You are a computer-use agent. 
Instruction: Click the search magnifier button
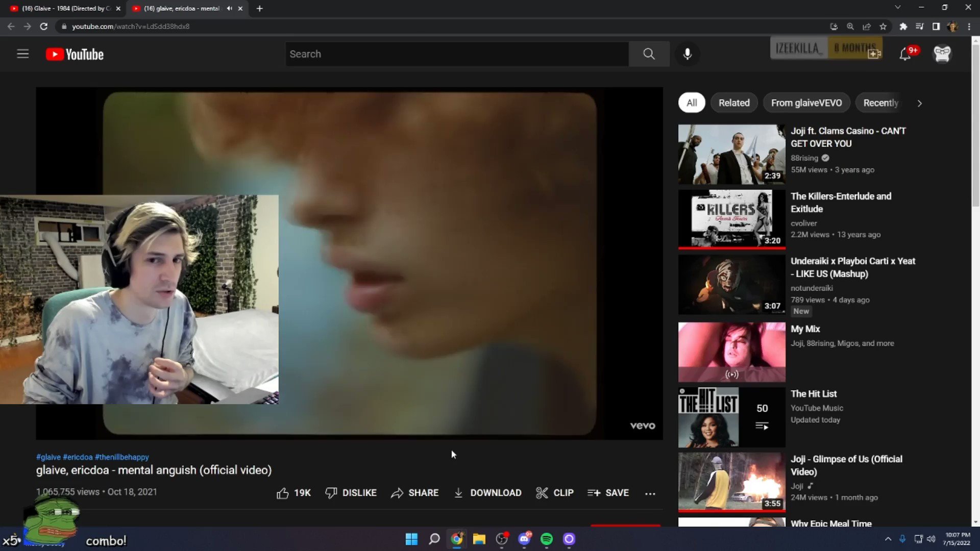tap(649, 54)
